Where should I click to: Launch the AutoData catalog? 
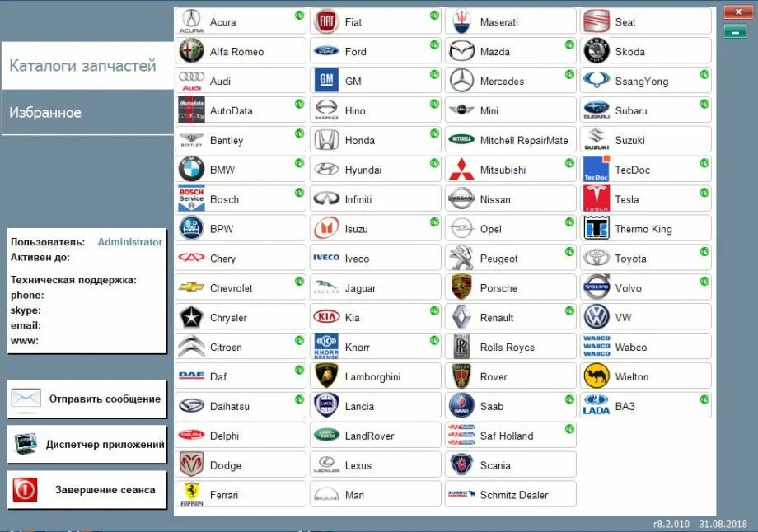coord(241,110)
